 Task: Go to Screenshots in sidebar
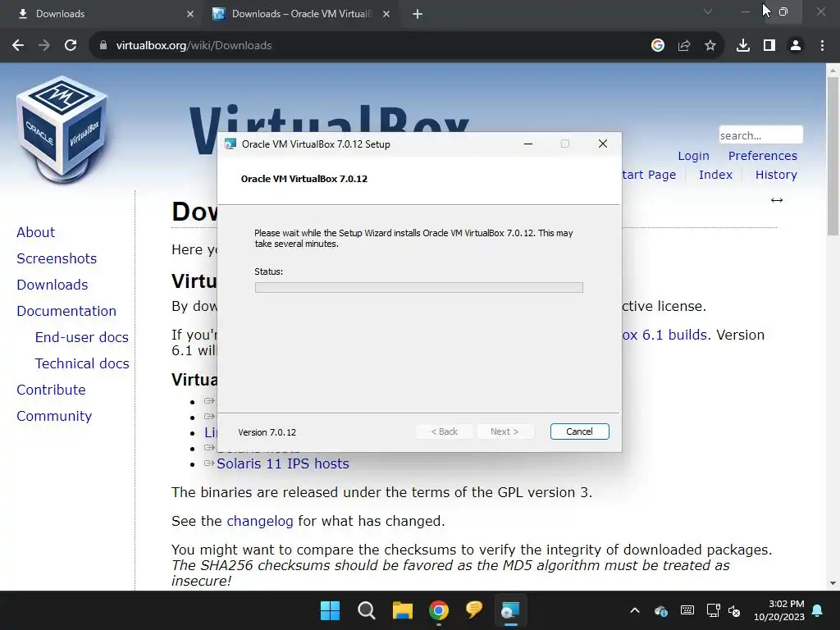57,258
